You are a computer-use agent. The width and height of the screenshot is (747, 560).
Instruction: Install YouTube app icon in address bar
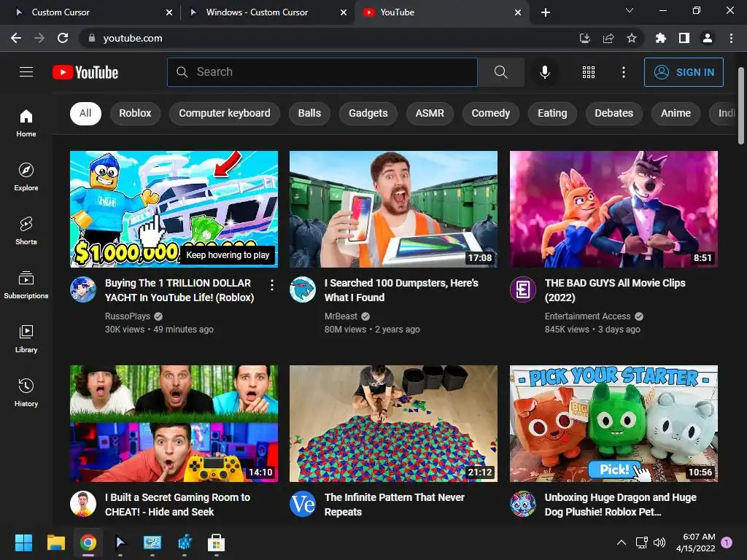pos(585,38)
